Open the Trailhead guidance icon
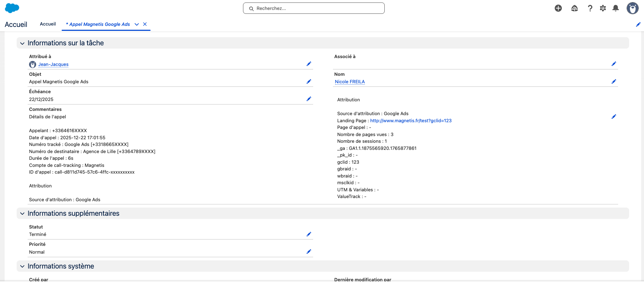This screenshot has width=644, height=282. (x=575, y=8)
